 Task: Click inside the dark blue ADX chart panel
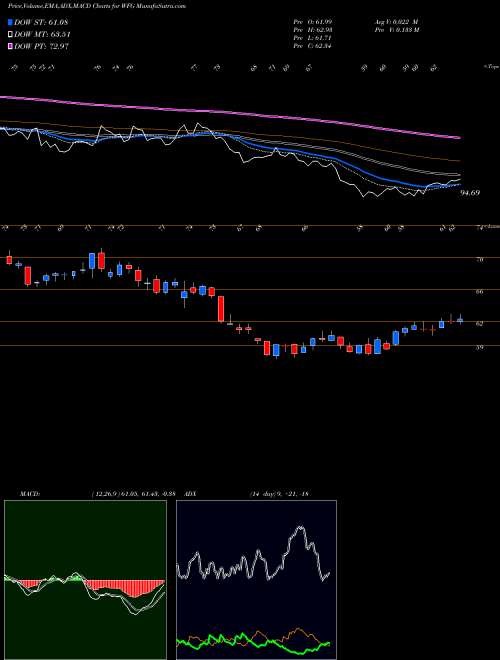[x=256, y=580]
